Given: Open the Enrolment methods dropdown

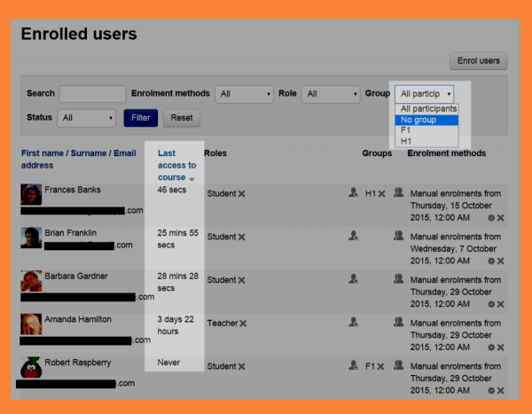Looking at the screenshot, I should point(246,94).
